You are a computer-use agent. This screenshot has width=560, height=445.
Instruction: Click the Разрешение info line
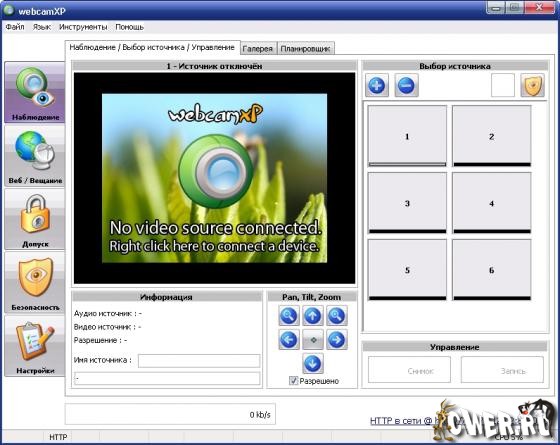(100, 340)
